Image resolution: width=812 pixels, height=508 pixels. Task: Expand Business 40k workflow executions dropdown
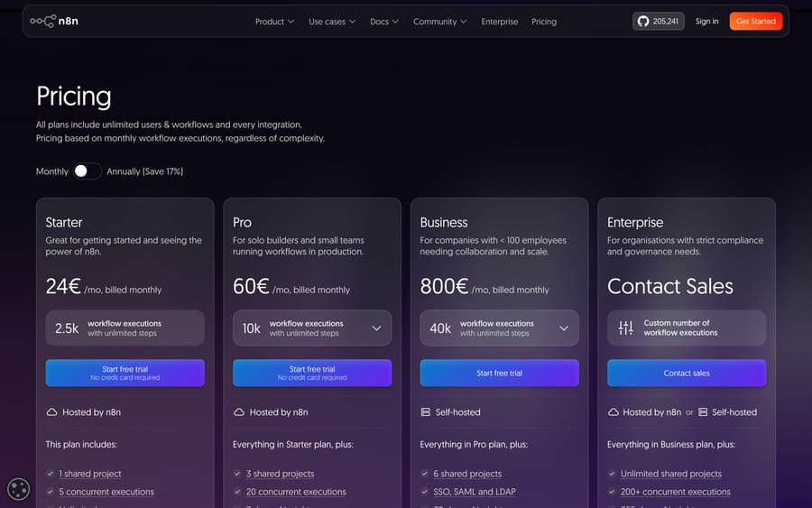pyautogui.click(x=499, y=328)
